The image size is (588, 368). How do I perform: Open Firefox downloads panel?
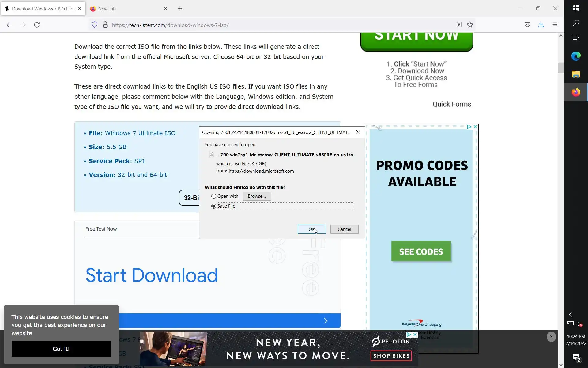coord(541,25)
